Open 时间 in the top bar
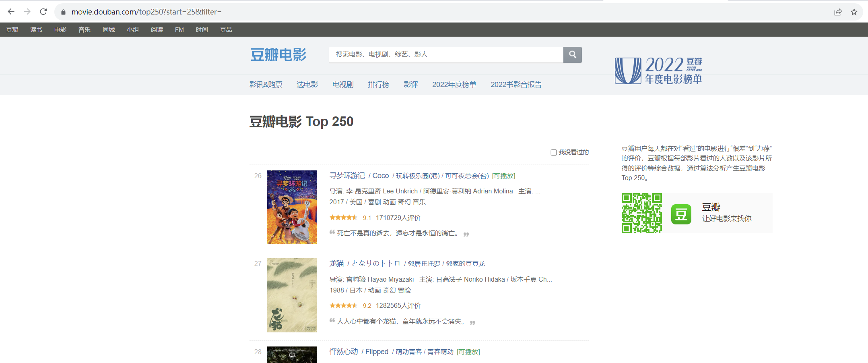This screenshot has width=868, height=363. (x=202, y=29)
